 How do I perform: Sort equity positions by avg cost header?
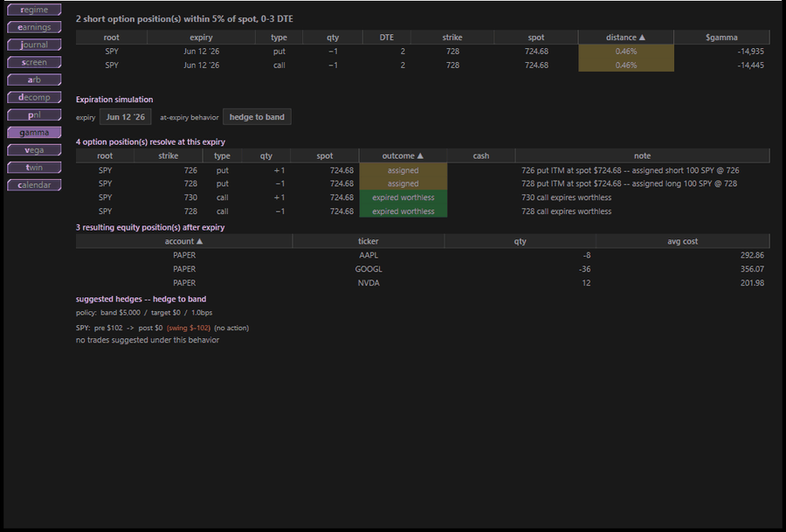tap(682, 241)
